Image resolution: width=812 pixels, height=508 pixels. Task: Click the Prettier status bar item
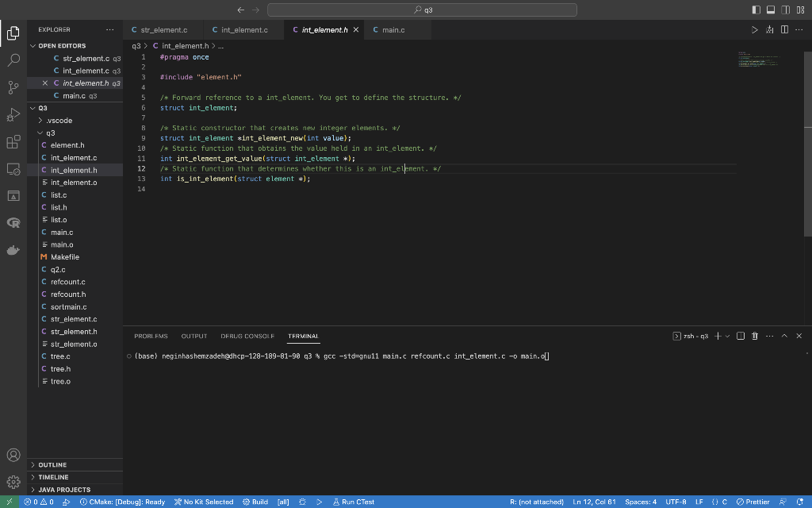[x=752, y=502]
